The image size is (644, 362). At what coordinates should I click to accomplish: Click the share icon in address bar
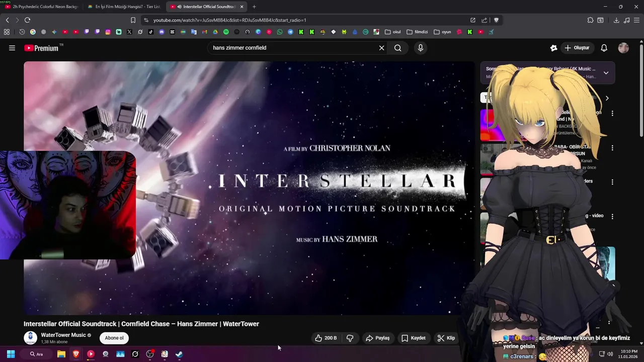(484, 20)
